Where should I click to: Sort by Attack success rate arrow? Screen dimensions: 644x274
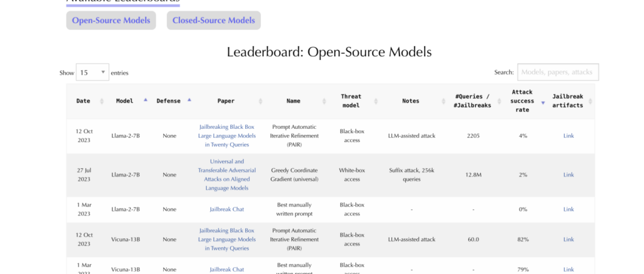[543, 102]
